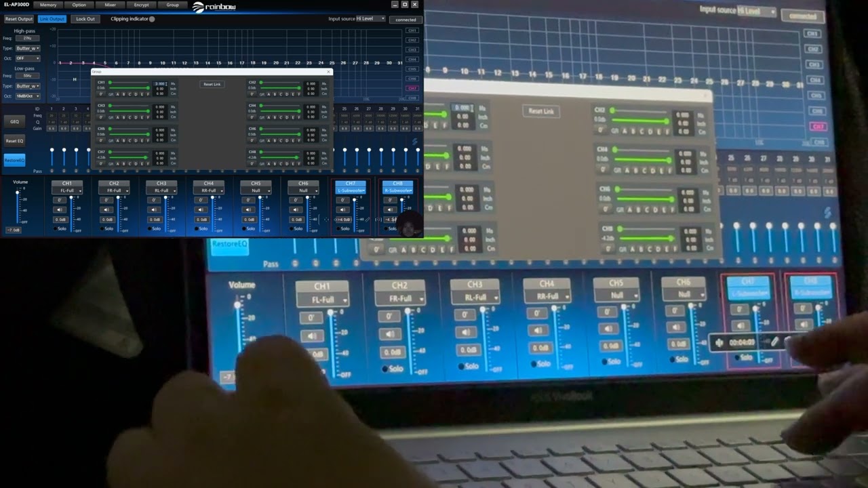Click the CH4 speaker mute icon on laptop screen

[x=538, y=330]
